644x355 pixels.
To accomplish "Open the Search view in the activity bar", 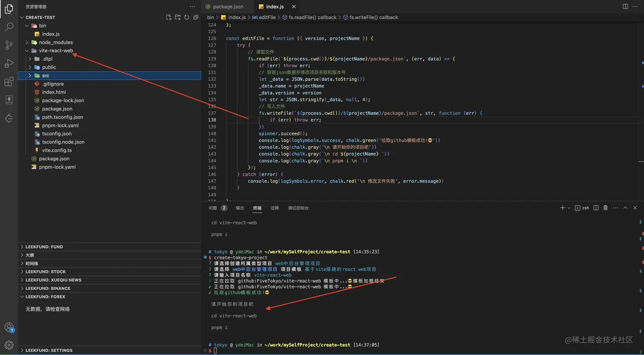I will tap(9, 27).
